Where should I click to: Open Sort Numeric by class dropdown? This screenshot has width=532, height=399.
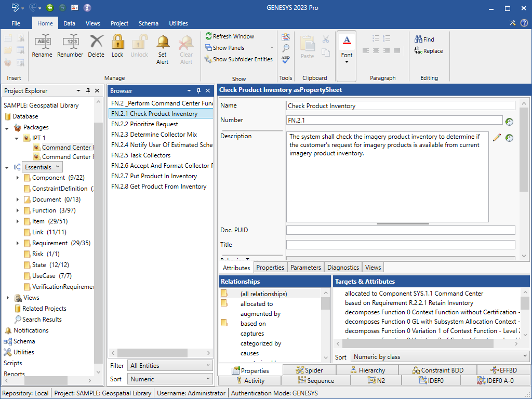[440, 356]
